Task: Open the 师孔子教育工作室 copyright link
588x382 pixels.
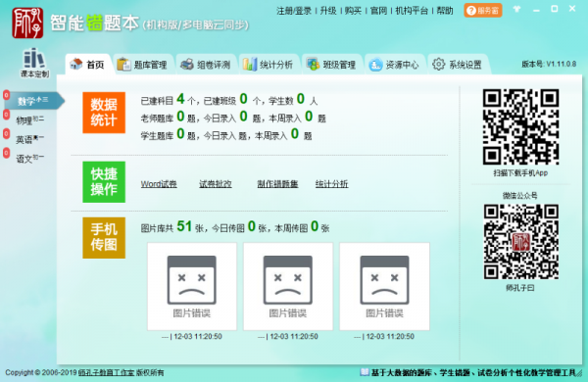Action: [x=106, y=372]
